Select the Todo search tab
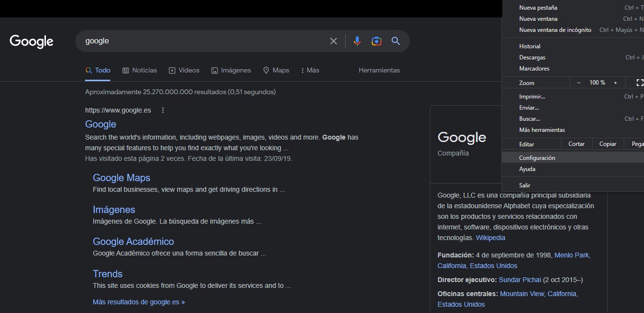The width and height of the screenshot is (644, 313). click(98, 70)
